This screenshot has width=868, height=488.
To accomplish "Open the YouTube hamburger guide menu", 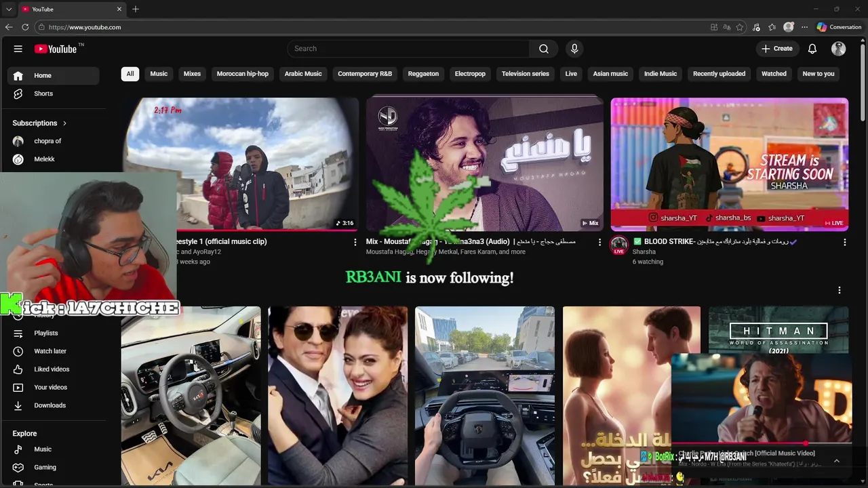I will (x=18, y=49).
